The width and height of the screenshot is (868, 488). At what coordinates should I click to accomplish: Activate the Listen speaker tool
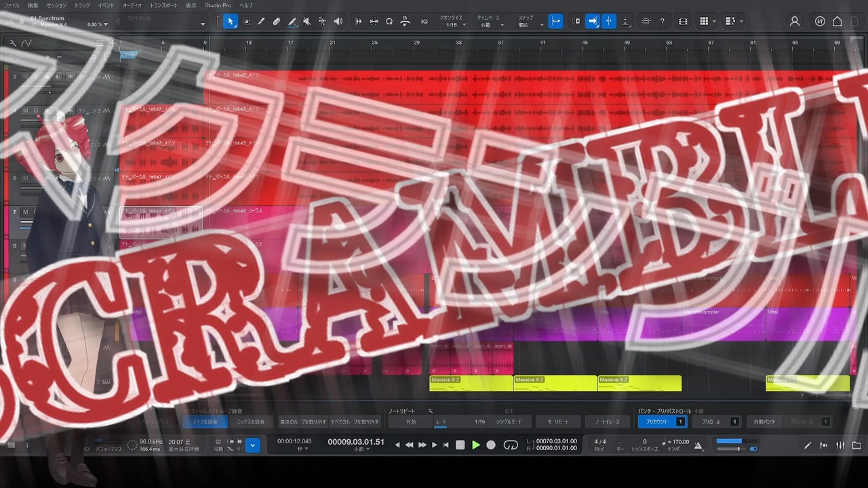point(338,22)
